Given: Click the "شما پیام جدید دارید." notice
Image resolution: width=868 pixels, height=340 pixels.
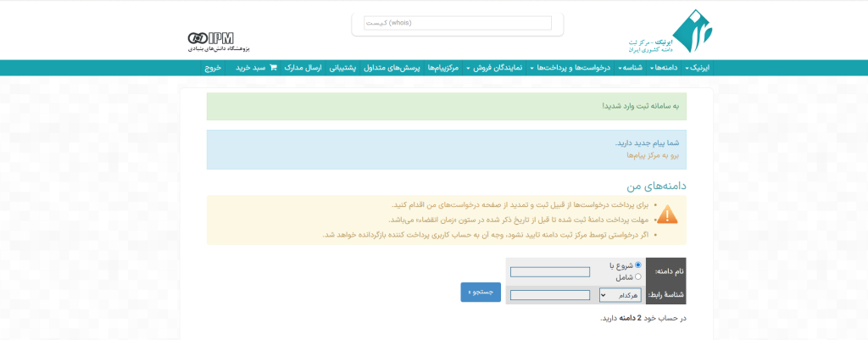Looking at the screenshot, I should [x=647, y=142].
